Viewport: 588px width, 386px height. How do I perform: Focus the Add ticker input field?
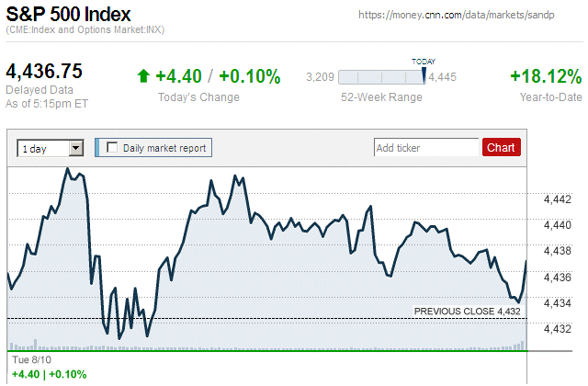426,147
